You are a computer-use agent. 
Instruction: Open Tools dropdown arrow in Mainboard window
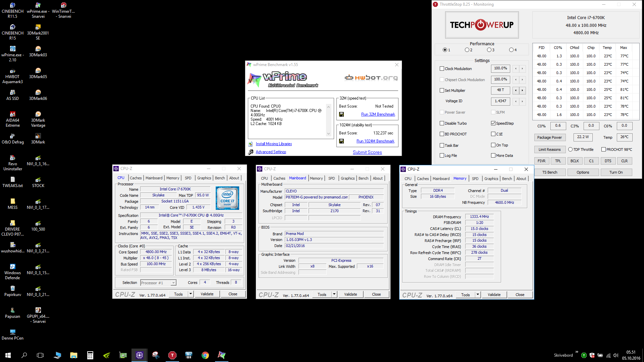coord(334,294)
